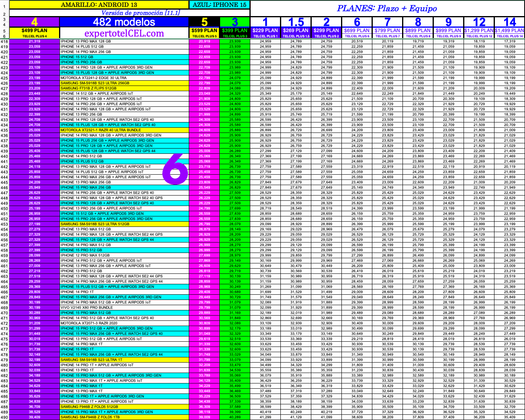Screen dimensions: 525x420
Task: Click 'SAMSUNG SM-S918B S23 ULTRA 512GB' model cell
Action: coord(124,224)
